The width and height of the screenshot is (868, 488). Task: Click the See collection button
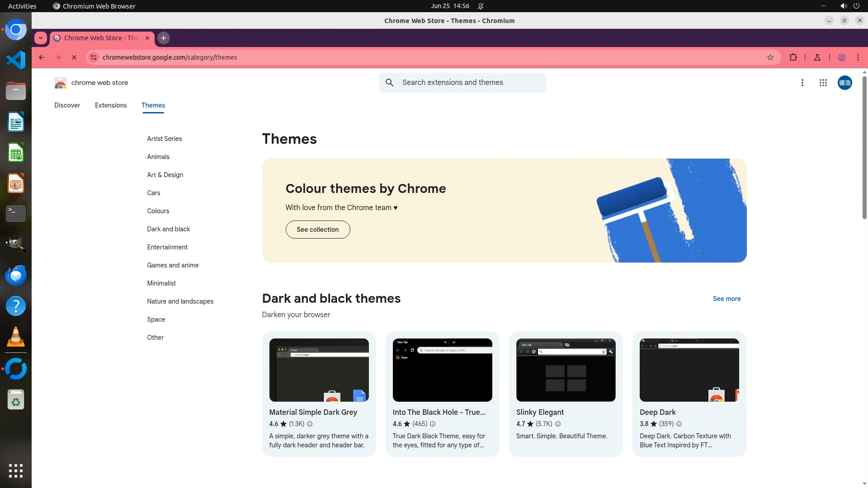(x=317, y=230)
